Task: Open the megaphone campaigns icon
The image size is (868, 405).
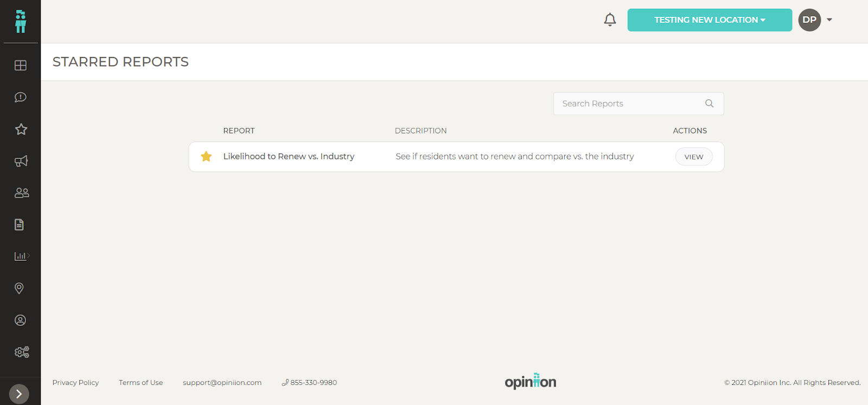Action: pos(21,161)
